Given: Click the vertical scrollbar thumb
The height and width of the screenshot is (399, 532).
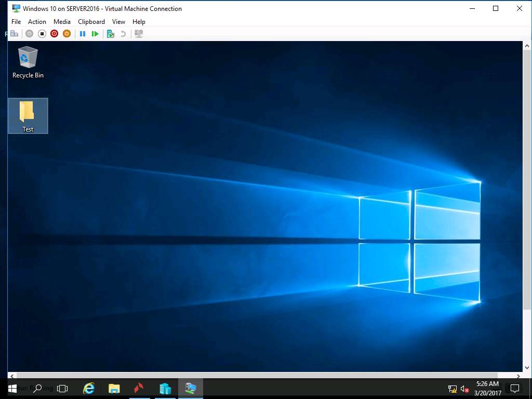Looking at the screenshot, I should pos(527,179).
